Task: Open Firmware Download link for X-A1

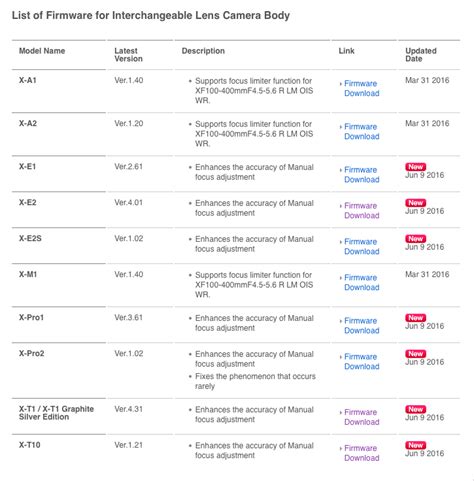Action: pyautogui.click(x=361, y=88)
